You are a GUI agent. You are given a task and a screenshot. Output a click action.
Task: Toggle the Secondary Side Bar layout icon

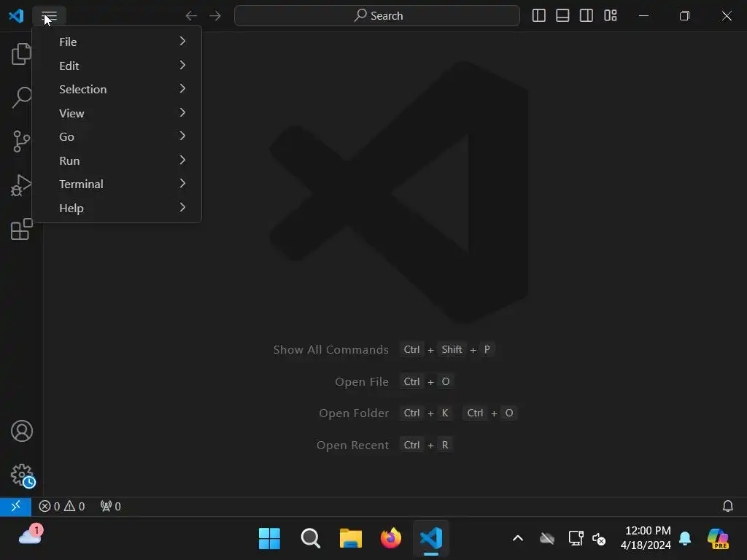tap(587, 16)
